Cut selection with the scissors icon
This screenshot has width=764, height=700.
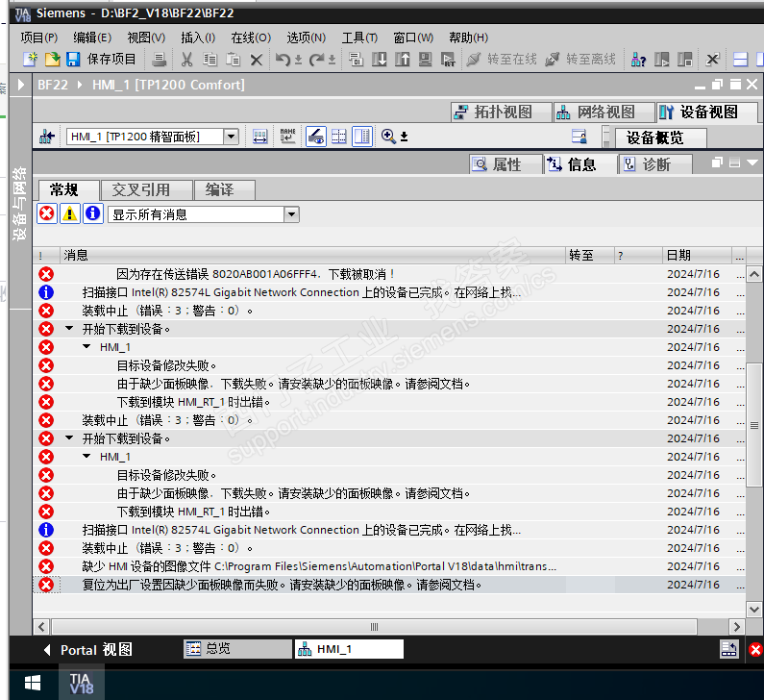186,60
